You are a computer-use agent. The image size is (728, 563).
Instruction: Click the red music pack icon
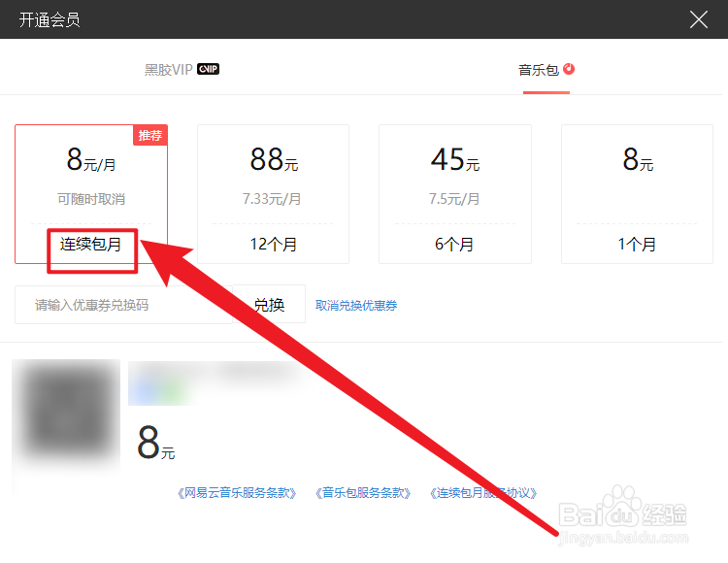click(x=569, y=69)
